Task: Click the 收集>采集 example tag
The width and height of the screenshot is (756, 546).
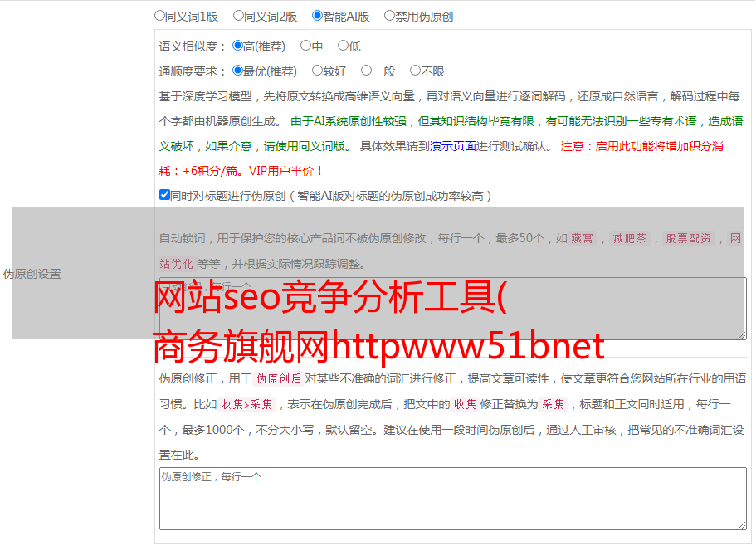Action: [246, 404]
